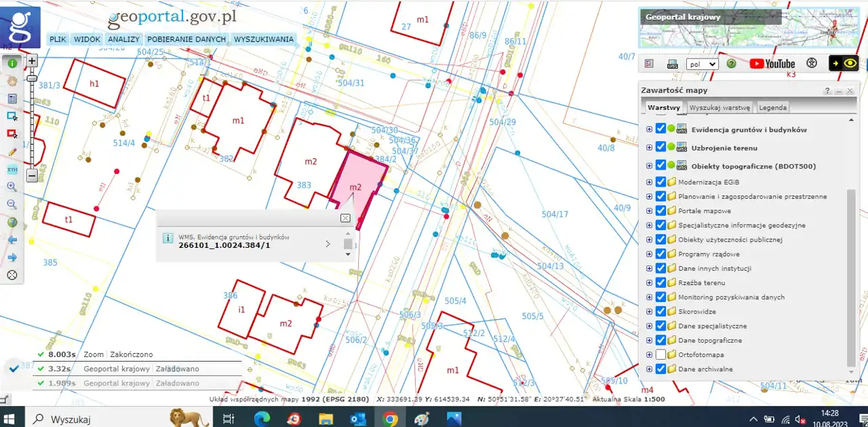
Task: Click the YouTube logo link
Action: [x=772, y=64]
